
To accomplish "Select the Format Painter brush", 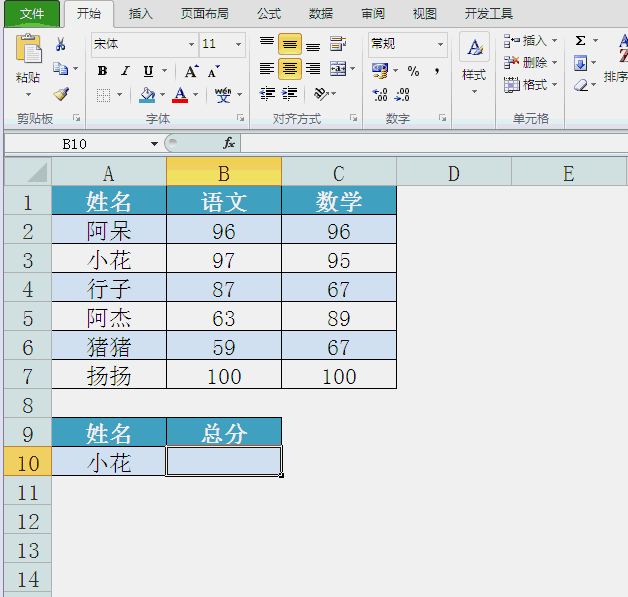I will (61, 94).
